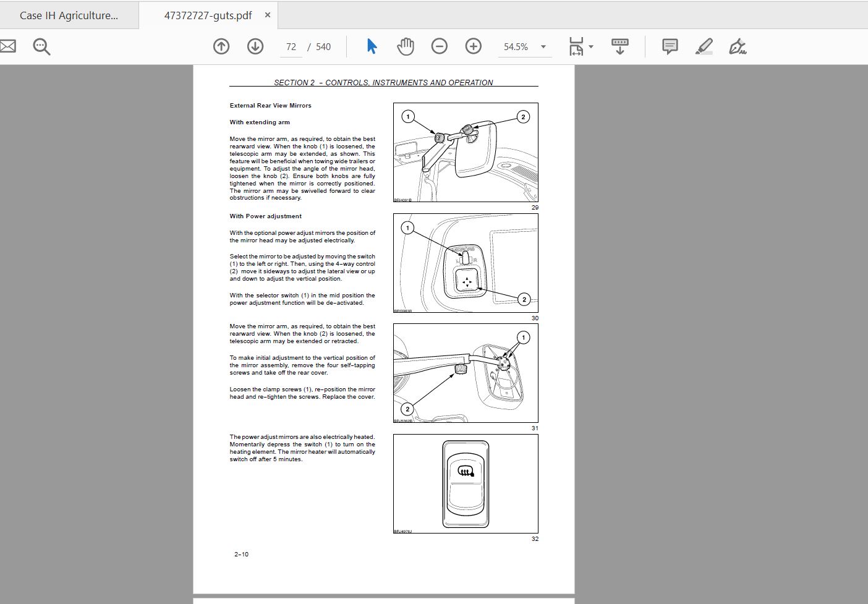Switch to Case IH Agriculture tab
The height and width of the screenshot is (604, 868).
click(69, 15)
